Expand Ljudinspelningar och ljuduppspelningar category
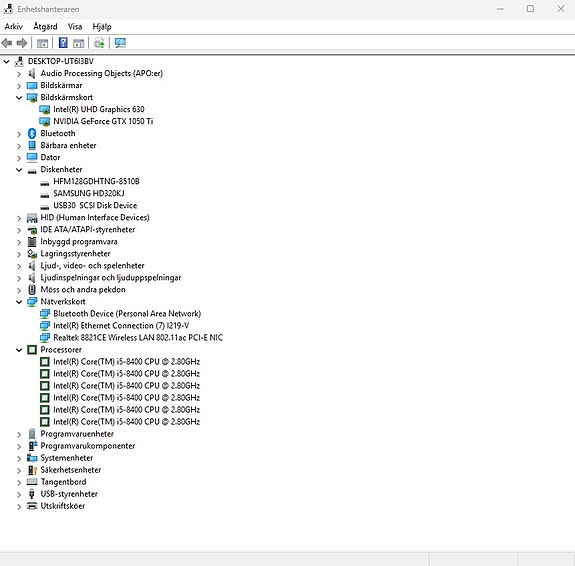This screenshot has width=575, height=566. click(19, 278)
